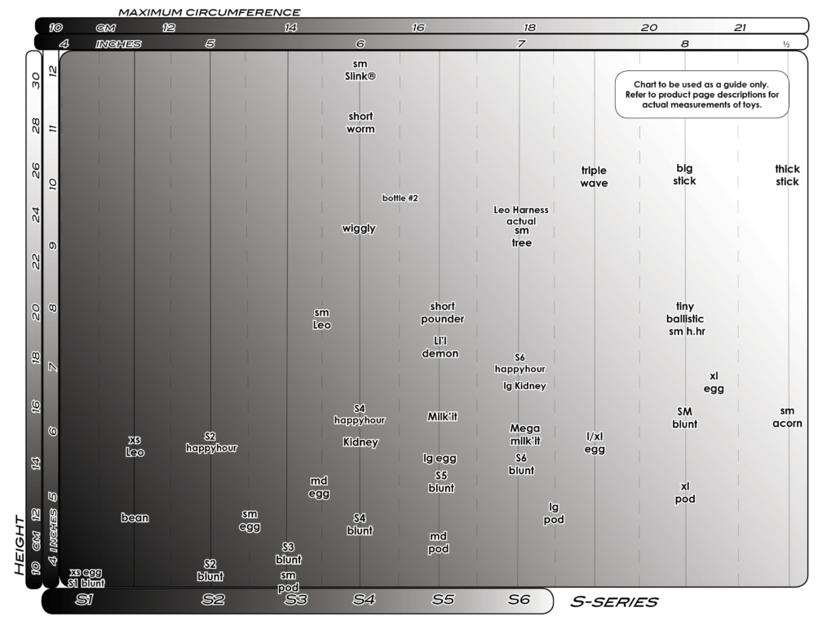The width and height of the screenshot is (840, 630).
Task: Select the 'lg Kidney' entry
Action: (524, 386)
